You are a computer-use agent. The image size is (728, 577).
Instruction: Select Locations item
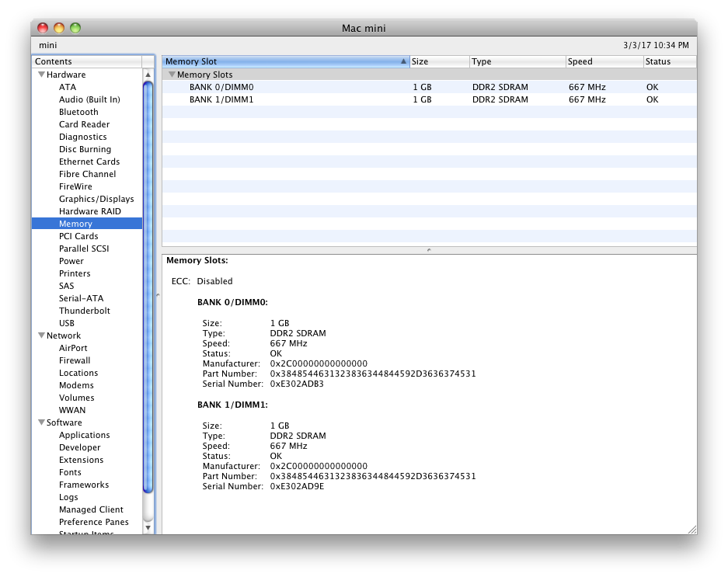[78, 373]
